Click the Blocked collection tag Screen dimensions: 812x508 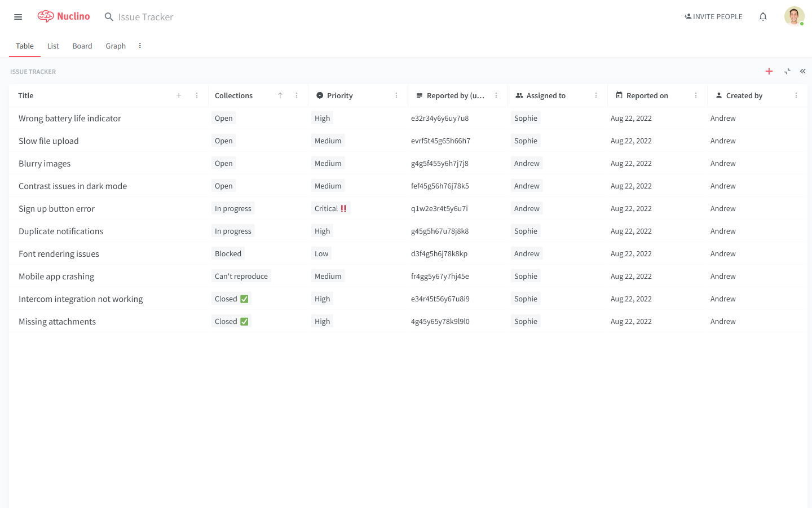coord(228,253)
